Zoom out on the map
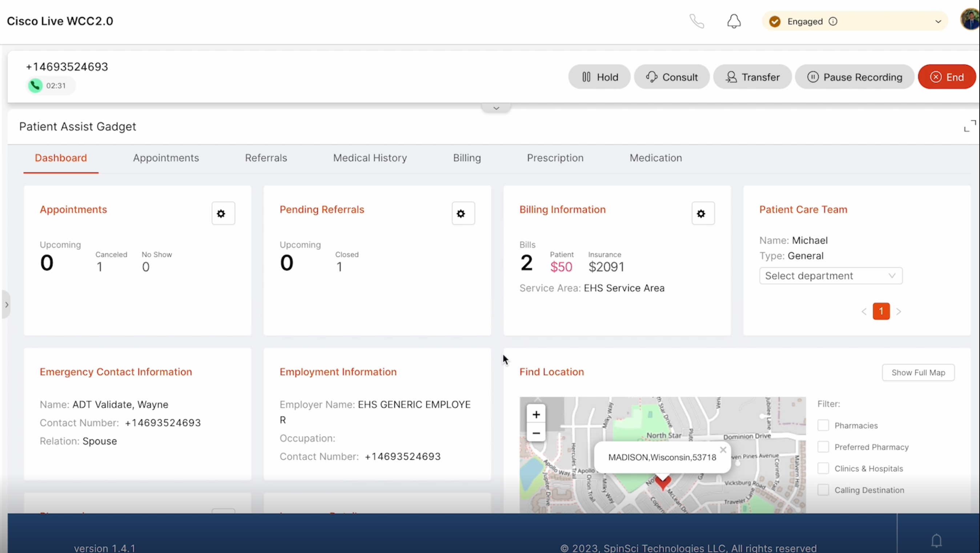Viewport: 980px width, 553px height. coord(536,433)
